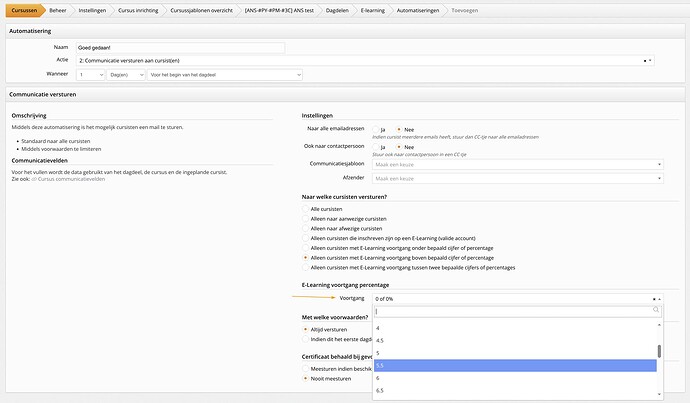Click the Naam text field

tap(180, 47)
